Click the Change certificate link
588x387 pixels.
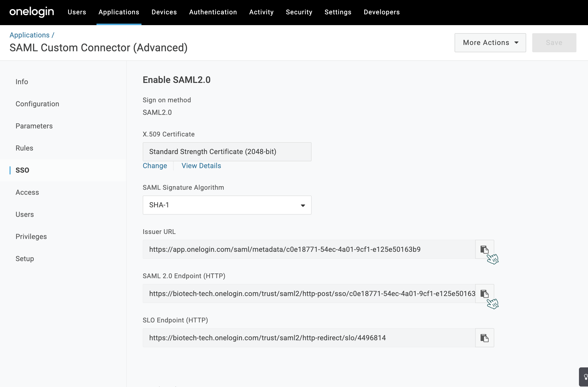(x=155, y=166)
